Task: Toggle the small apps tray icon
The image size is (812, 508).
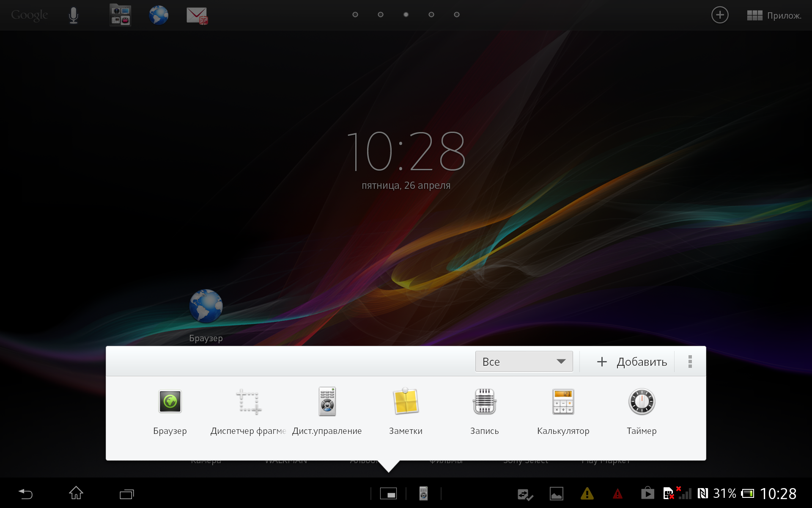Action: click(x=388, y=494)
